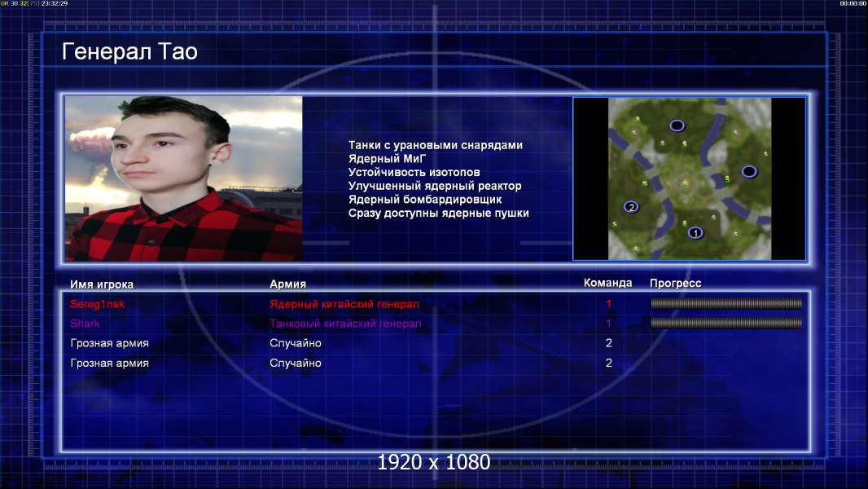Image resolution: width=868 pixels, height=489 pixels.
Task: Click player name 'Shark'
Action: (x=85, y=324)
